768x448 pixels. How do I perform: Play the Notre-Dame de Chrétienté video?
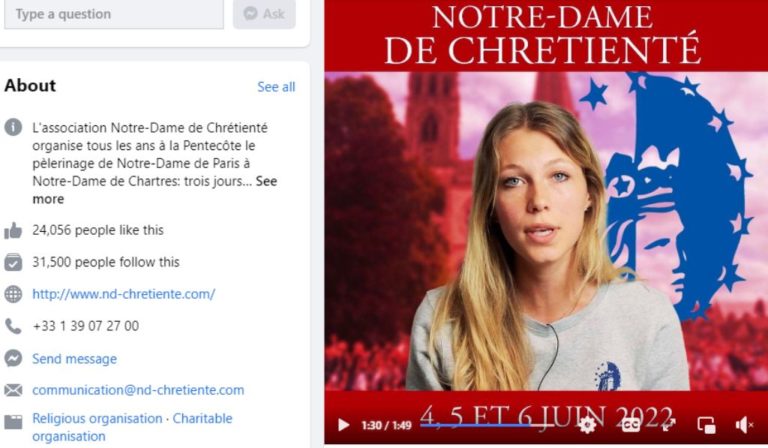(343, 424)
